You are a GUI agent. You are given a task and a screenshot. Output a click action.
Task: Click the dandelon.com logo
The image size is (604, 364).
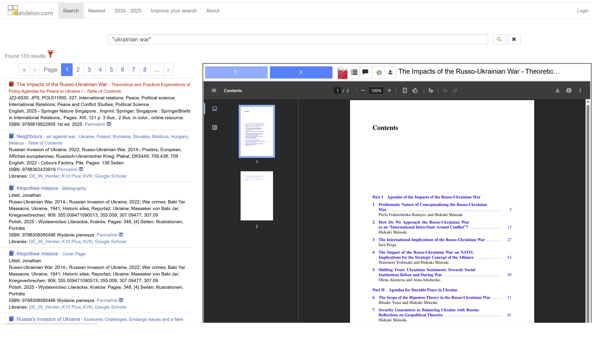point(30,11)
